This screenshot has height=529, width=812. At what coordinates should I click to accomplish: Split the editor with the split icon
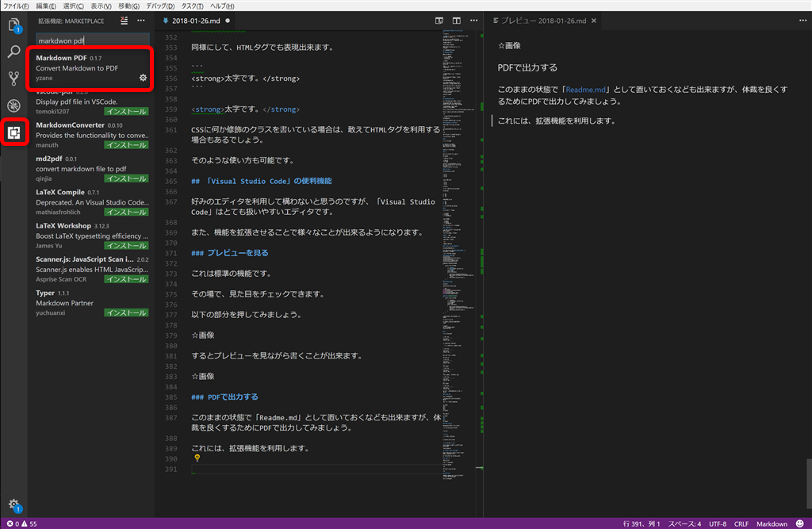click(x=456, y=21)
